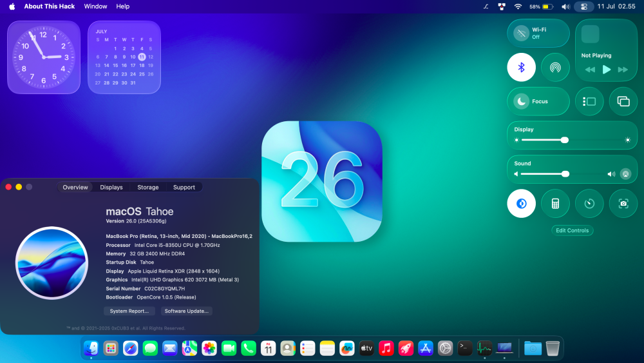Toggle Bluetooth in Control Center
The height and width of the screenshot is (363, 644).
click(x=521, y=68)
